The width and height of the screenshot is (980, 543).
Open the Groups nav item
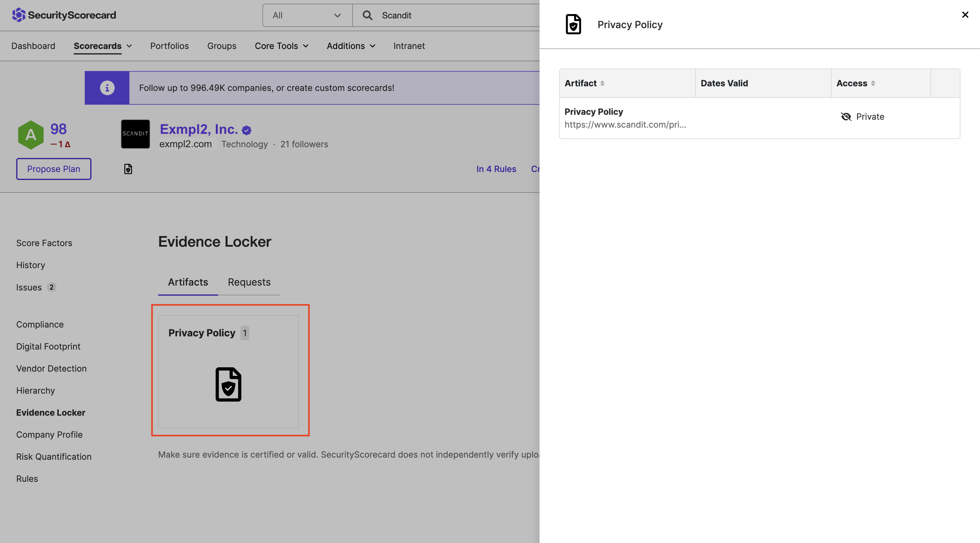221,46
